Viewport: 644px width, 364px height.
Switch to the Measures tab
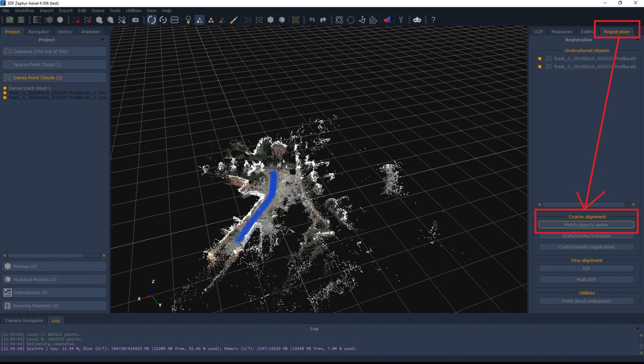[562, 32]
